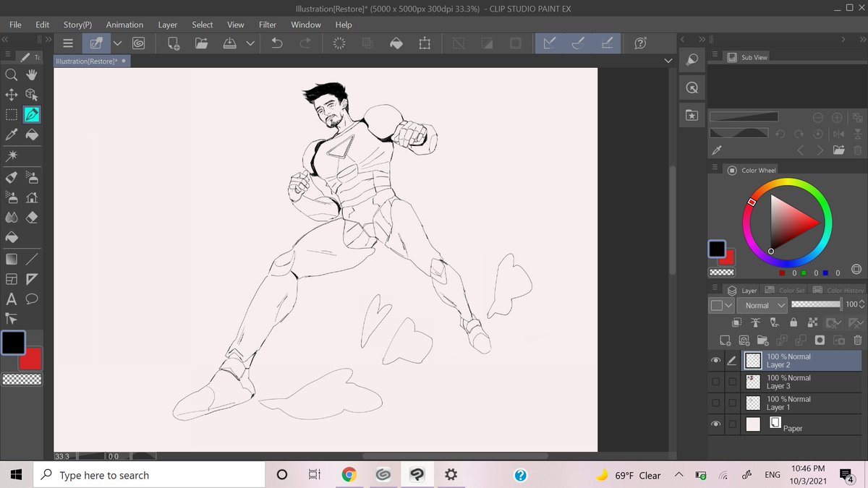The height and width of the screenshot is (488, 868).
Task: Toggle Snap to Special Ruler
Action: (578, 43)
